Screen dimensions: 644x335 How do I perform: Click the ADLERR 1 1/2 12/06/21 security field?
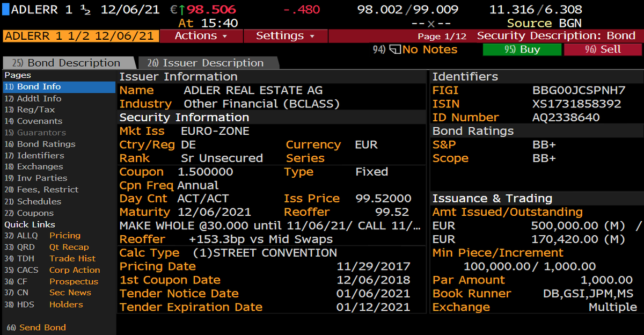coord(81,36)
